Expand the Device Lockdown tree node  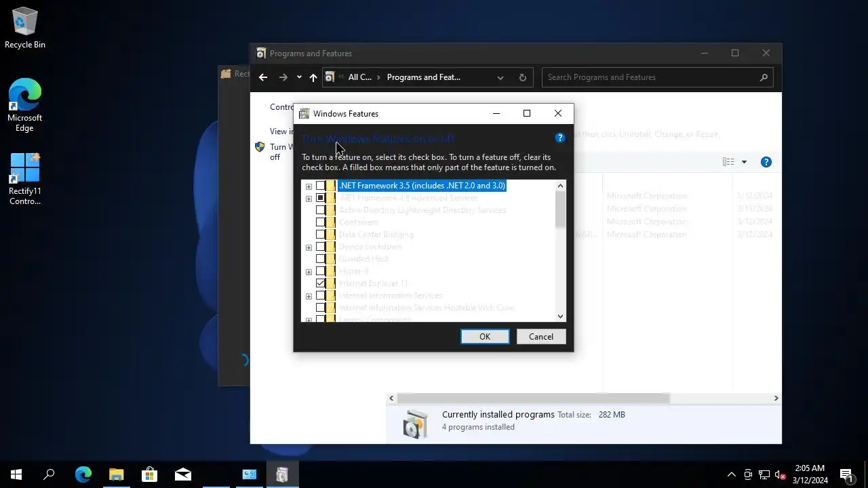tap(309, 247)
